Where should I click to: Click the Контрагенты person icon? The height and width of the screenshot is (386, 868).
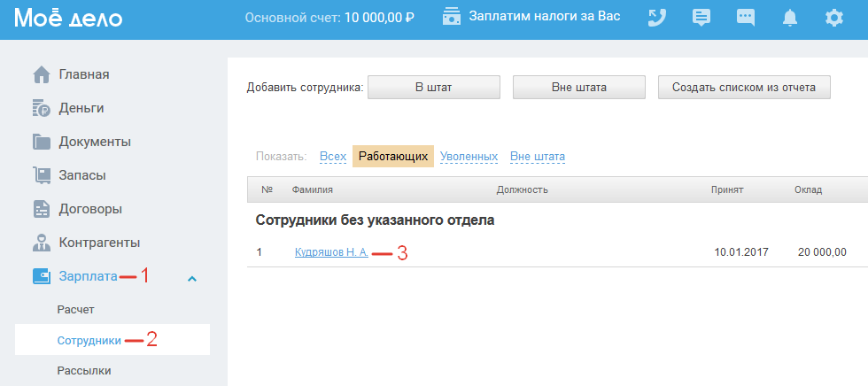[42, 243]
